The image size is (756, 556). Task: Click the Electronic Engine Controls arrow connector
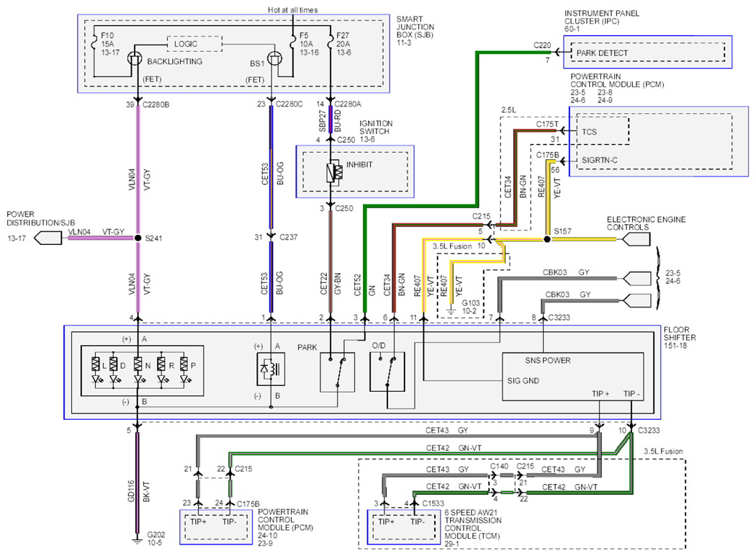point(636,239)
